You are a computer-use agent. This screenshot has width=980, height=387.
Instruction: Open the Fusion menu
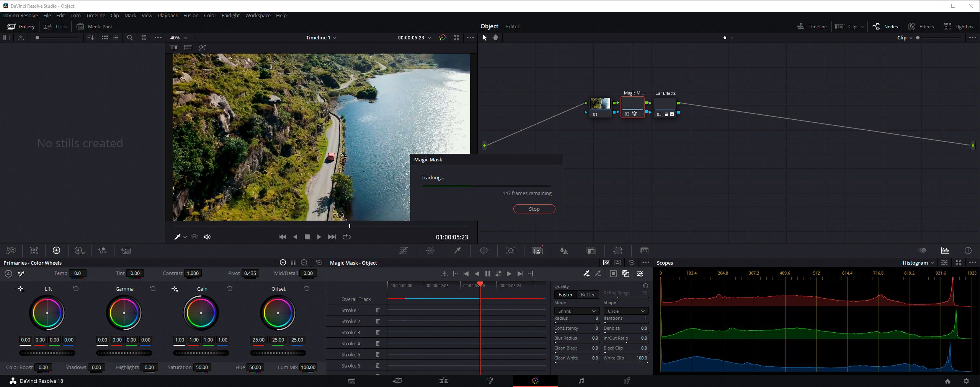point(191,15)
